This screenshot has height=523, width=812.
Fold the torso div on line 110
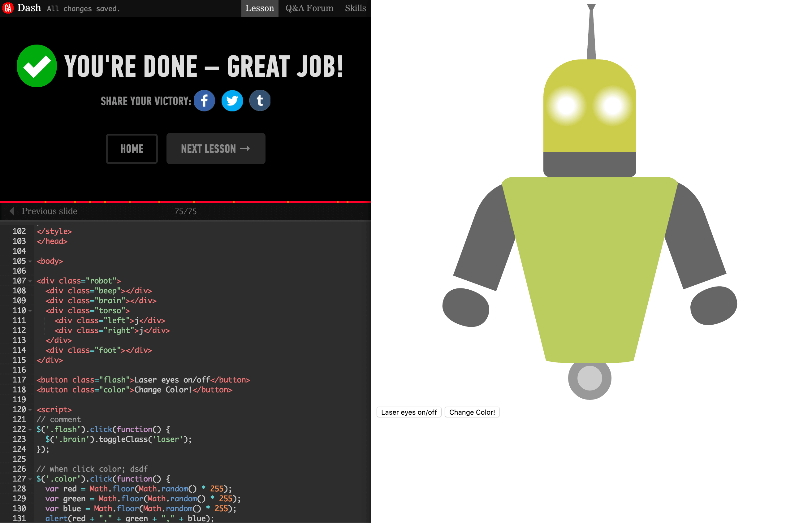[x=30, y=311]
